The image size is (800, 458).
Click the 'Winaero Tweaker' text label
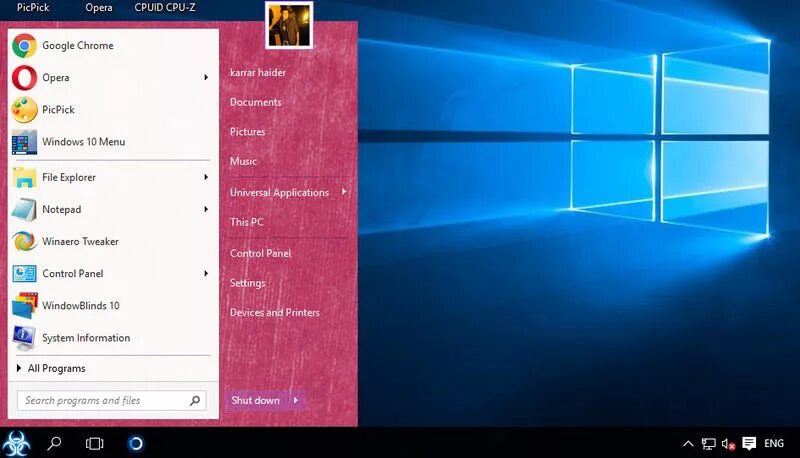point(80,242)
